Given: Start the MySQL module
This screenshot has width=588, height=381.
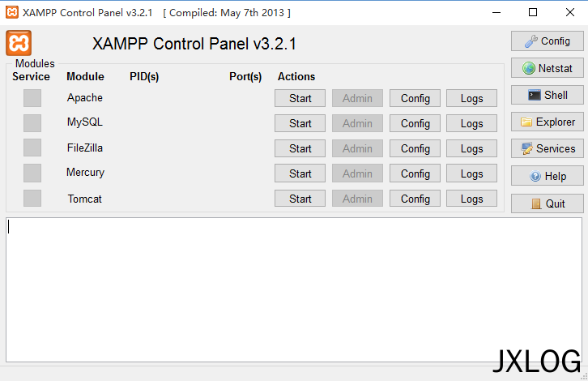Looking at the screenshot, I should (x=300, y=123).
